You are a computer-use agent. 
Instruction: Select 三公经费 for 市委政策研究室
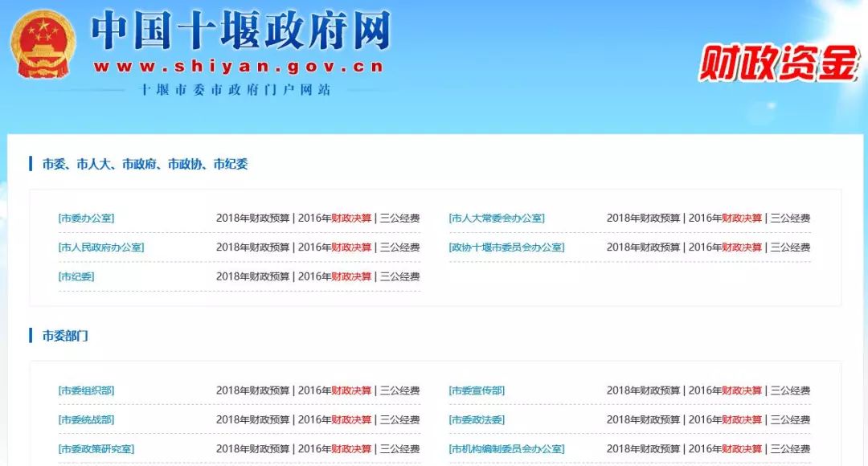pyautogui.click(x=399, y=449)
